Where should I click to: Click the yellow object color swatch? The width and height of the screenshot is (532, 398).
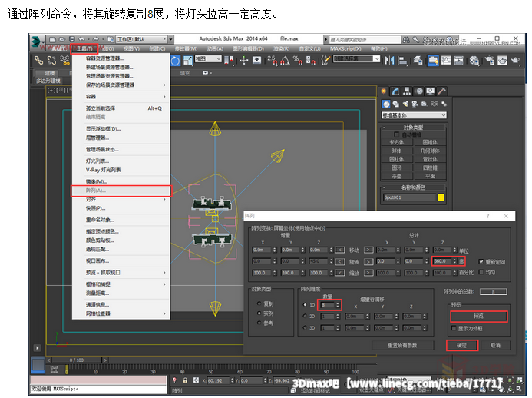click(x=441, y=197)
